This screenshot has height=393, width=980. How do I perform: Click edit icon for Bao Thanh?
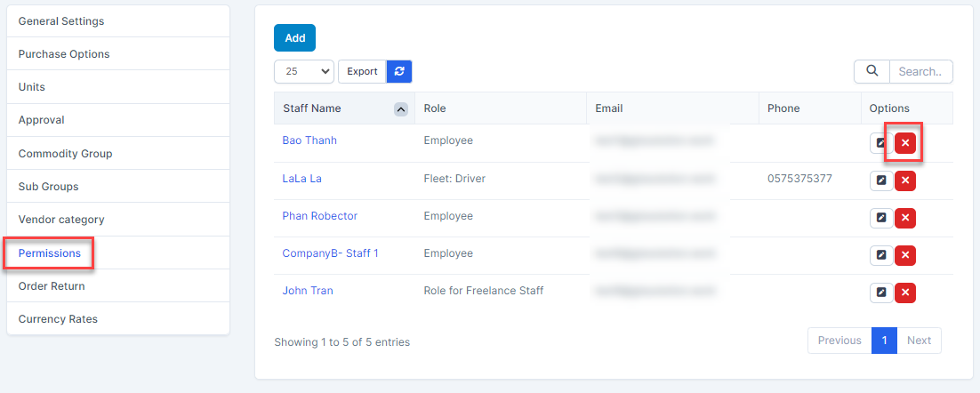[x=880, y=144]
